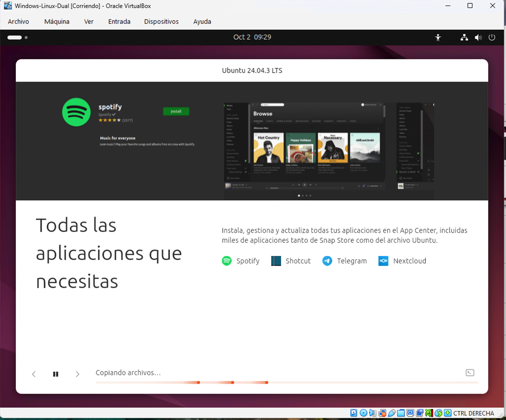Click the CTRL DERECHA host key label

(x=474, y=413)
